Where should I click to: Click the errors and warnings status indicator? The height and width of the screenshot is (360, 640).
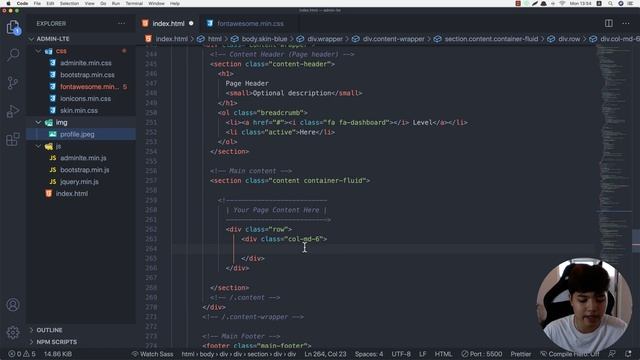click(x=22, y=354)
